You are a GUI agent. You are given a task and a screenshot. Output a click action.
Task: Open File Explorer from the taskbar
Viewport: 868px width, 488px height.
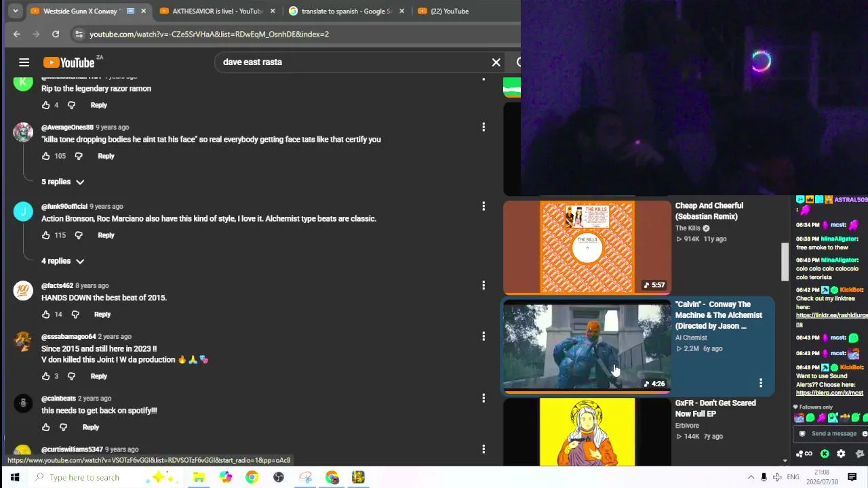[x=199, y=477]
